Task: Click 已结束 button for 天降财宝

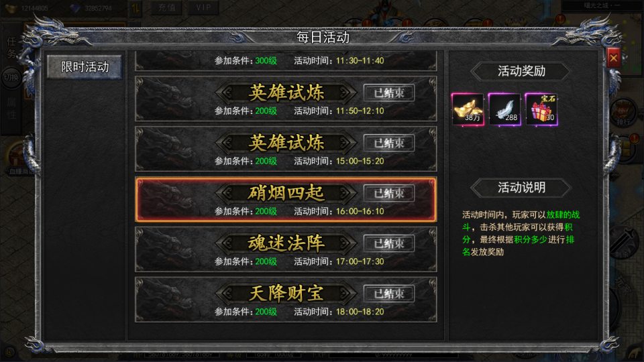Action: tap(388, 294)
